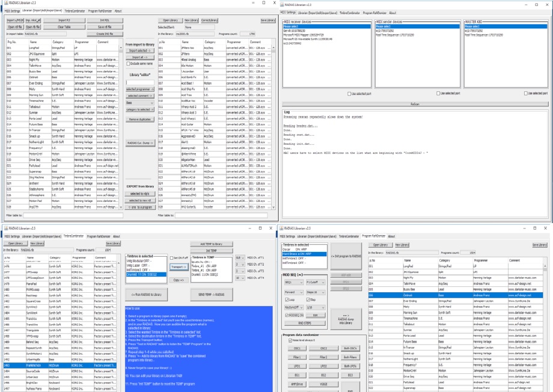
Task: Toggle the 'Set ON if off' checkbox
Action: tap(172, 258)
